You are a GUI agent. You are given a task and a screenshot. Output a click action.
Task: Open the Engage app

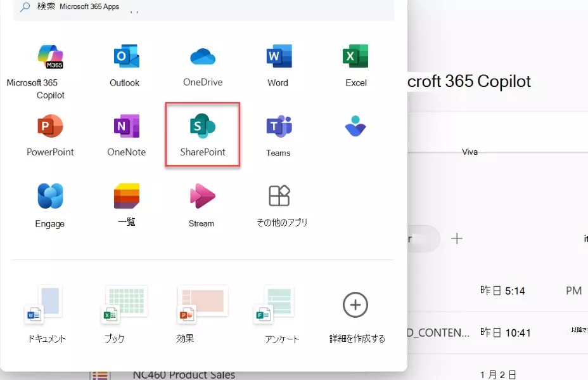pos(50,195)
